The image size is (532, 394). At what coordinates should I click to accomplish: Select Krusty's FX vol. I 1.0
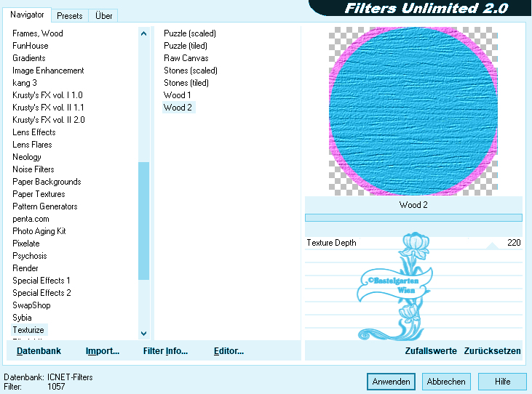(x=47, y=95)
